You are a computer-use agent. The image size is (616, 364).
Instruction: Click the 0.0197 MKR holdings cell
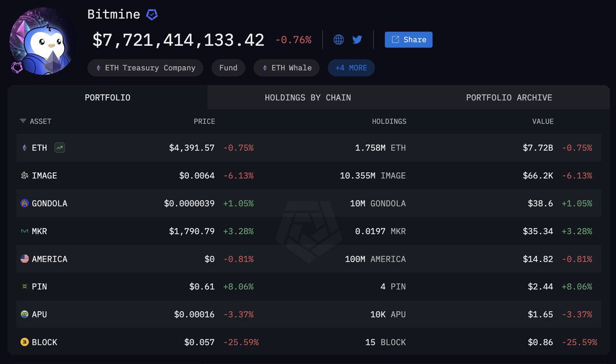380,231
